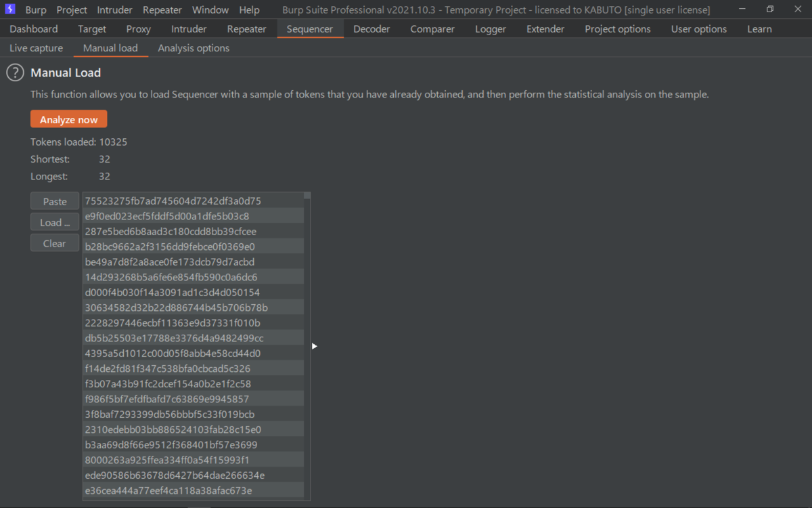Select token b3aa69d8f66e9512f368401bf57e3699
This screenshot has width=812, height=508.
194,444
